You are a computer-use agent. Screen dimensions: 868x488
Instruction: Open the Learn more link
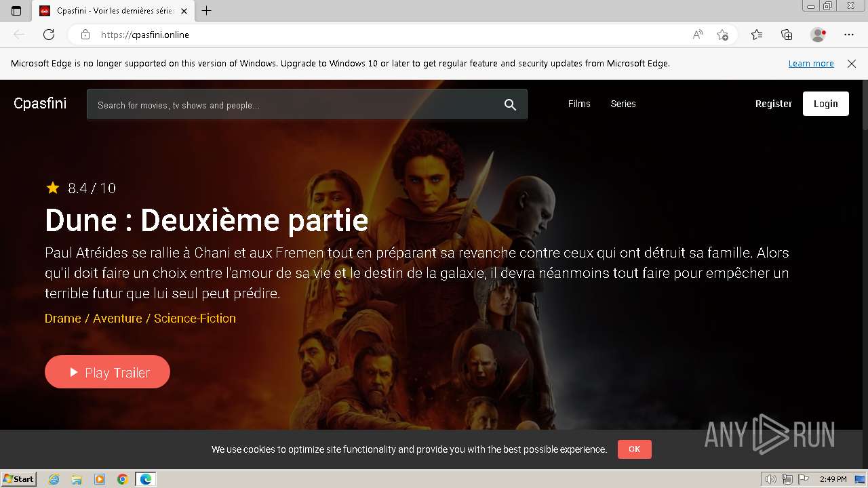[x=811, y=64]
